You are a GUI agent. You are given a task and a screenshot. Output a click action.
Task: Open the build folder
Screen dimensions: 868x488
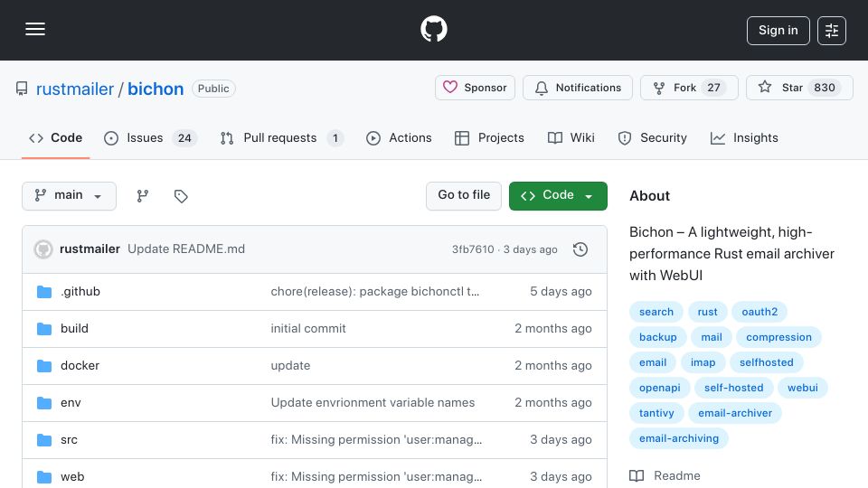pos(74,329)
